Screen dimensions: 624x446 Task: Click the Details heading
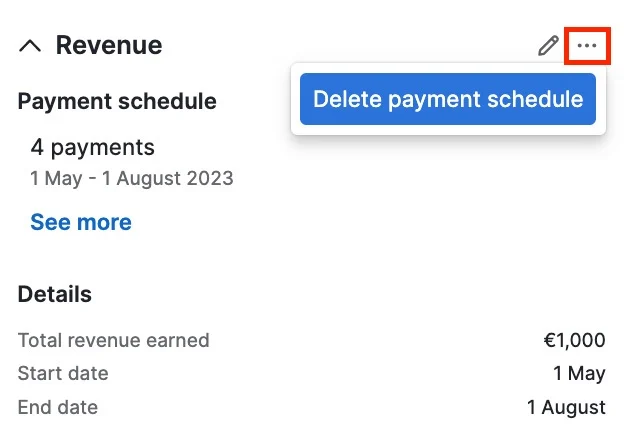[55, 294]
